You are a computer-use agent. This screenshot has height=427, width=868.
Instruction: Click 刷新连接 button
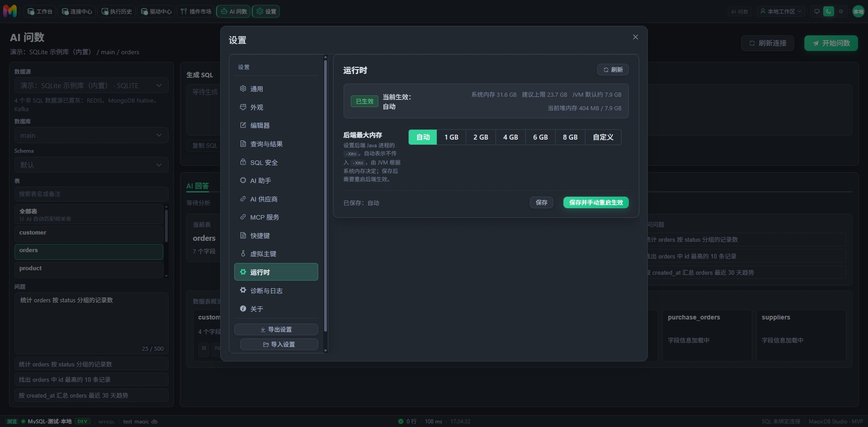768,43
